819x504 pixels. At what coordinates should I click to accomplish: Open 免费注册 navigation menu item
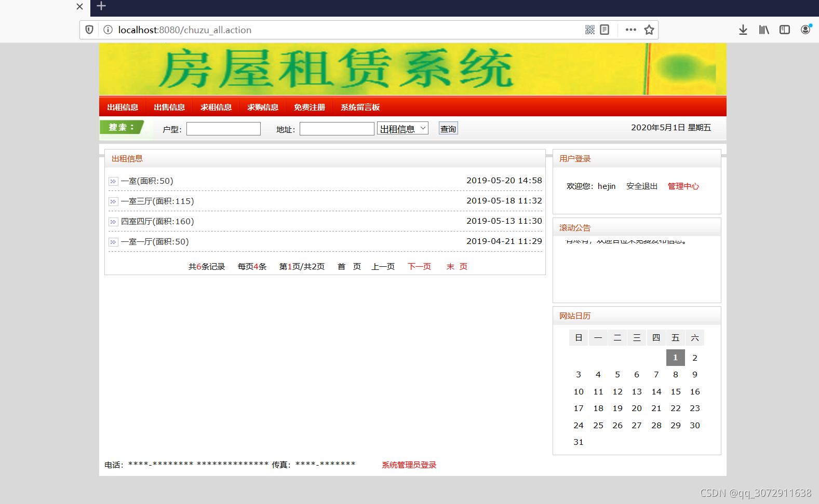tap(310, 107)
